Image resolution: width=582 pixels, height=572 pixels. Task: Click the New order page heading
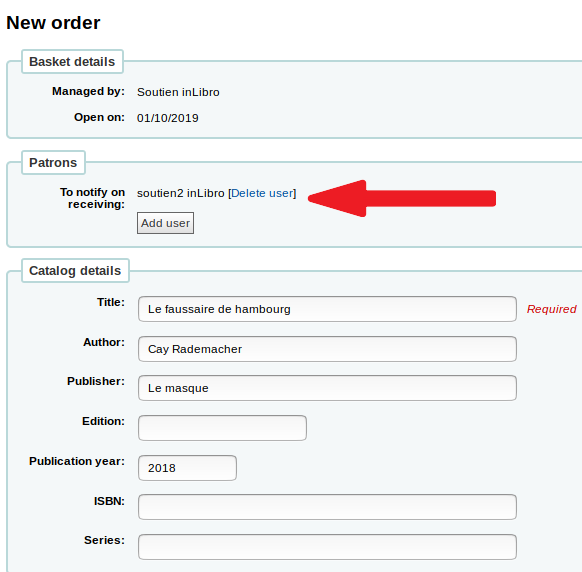(53, 23)
